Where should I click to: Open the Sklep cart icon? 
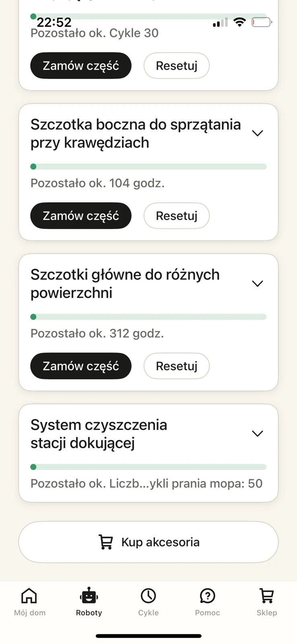pos(267,596)
